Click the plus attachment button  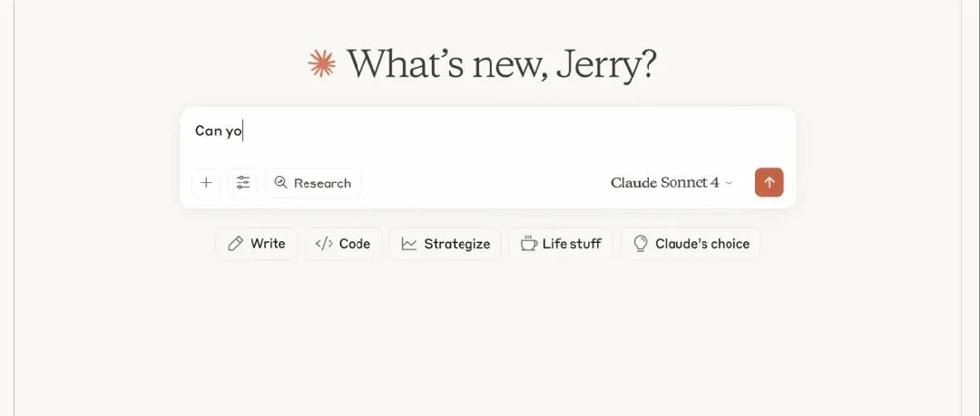click(206, 182)
